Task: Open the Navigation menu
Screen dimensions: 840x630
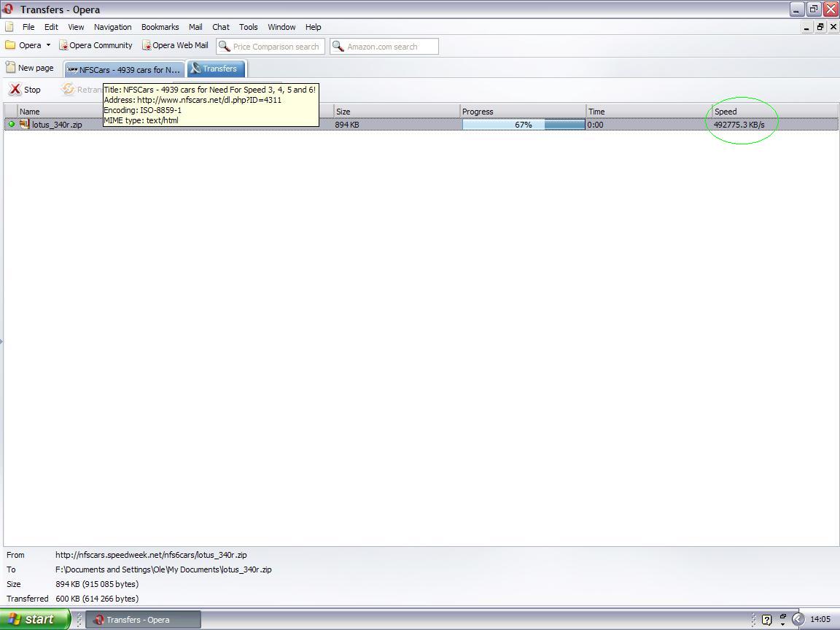Action: 112,27
